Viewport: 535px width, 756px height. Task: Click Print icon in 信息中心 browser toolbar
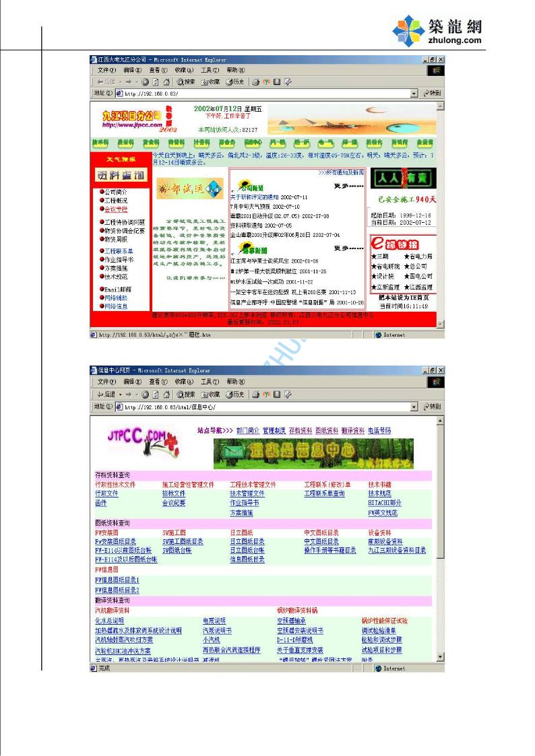(255, 394)
